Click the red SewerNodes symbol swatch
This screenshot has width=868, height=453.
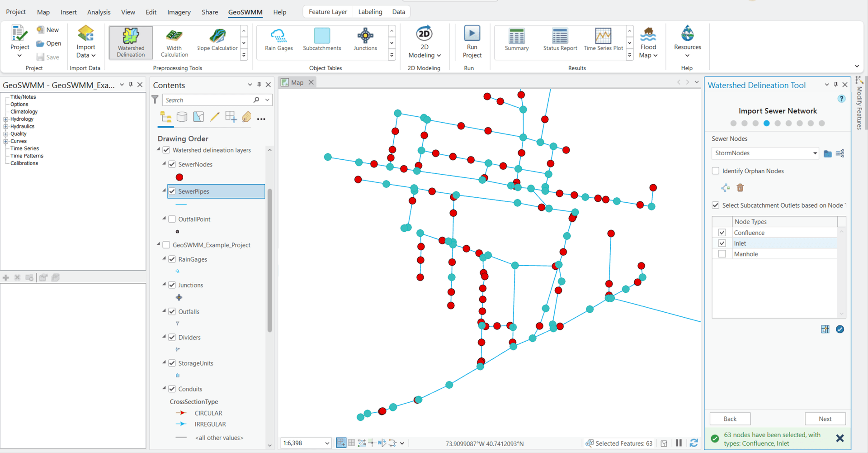pyautogui.click(x=179, y=177)
